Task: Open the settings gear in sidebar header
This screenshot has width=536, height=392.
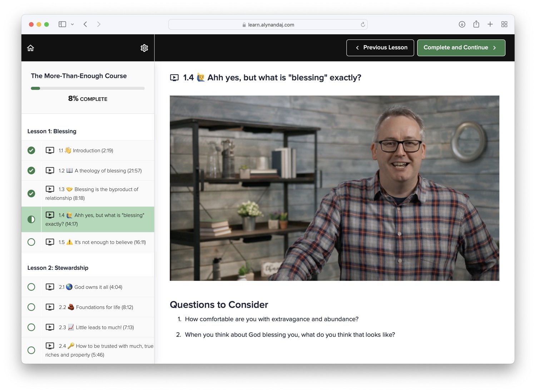Action: (x=144, y=48)
